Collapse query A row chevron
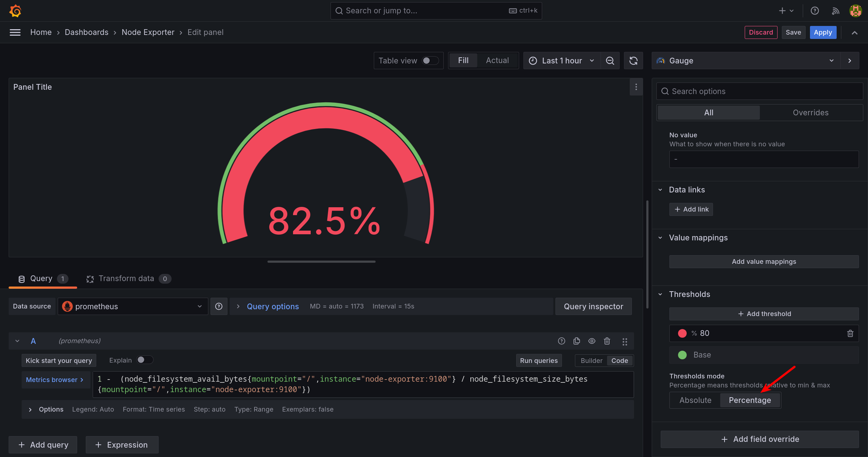 tap(17, 341)
